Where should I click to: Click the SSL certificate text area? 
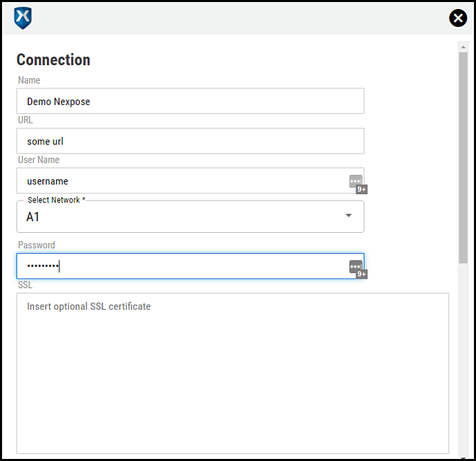232,373
